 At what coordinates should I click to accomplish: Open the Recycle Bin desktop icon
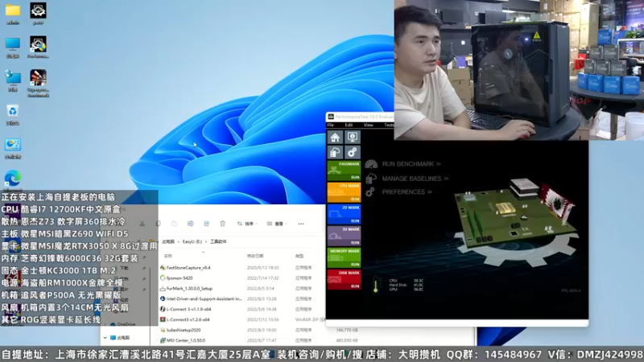tap(13, 114)
